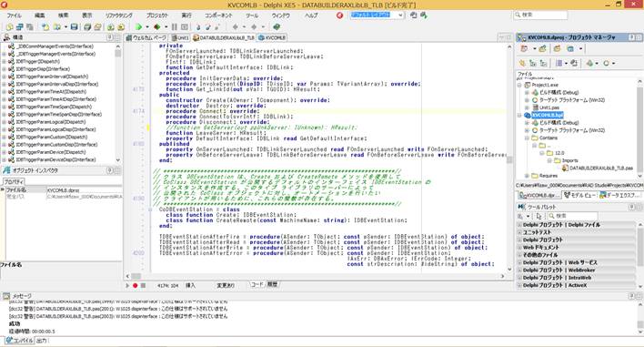
Task: Expand the IDBTrigger(Dispatch) node in Structure
Action: (x=4, y=62)
